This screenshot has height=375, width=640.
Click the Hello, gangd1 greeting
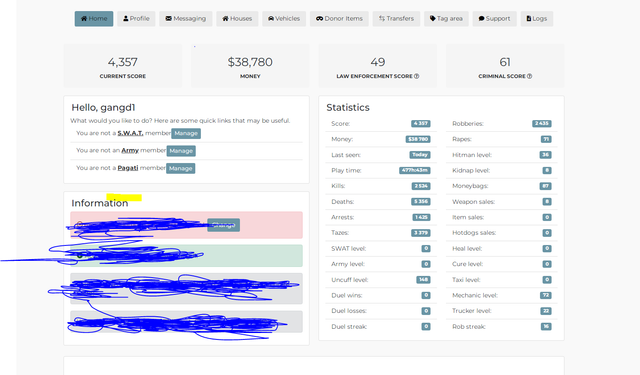pyautogui.click(x=103, y=107)
